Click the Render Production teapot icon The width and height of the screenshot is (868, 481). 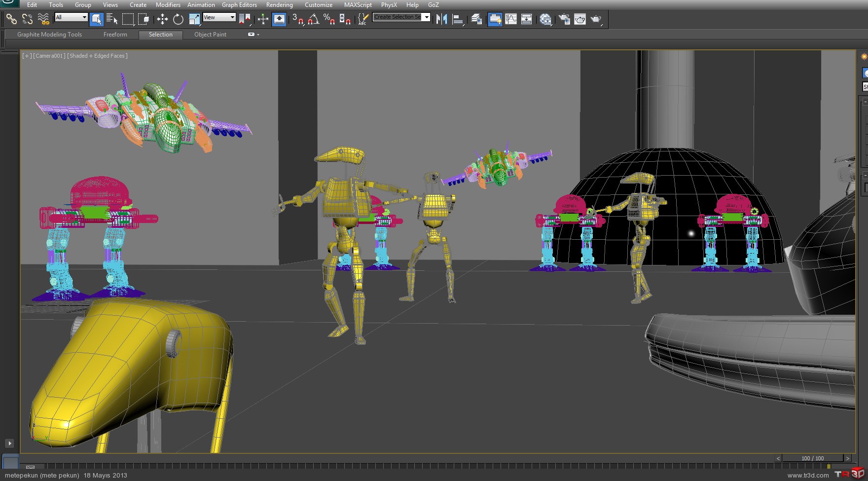click(596, 19)
